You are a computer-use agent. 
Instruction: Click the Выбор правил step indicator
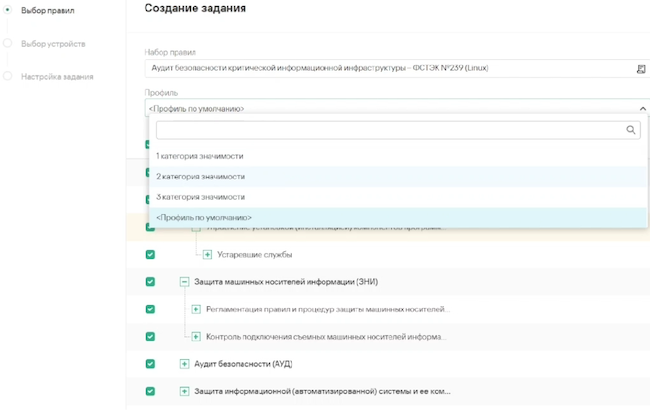(8, 9)
